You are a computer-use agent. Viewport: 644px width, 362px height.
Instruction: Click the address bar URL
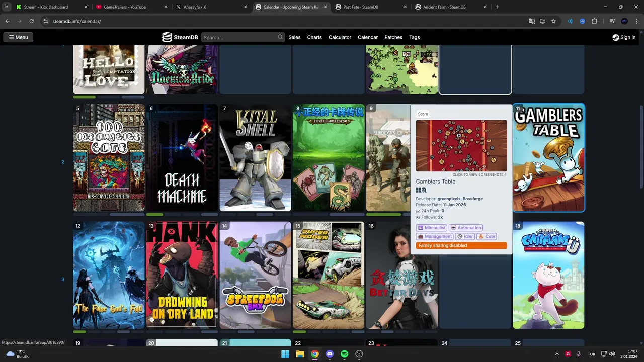[x=76, y=21]
